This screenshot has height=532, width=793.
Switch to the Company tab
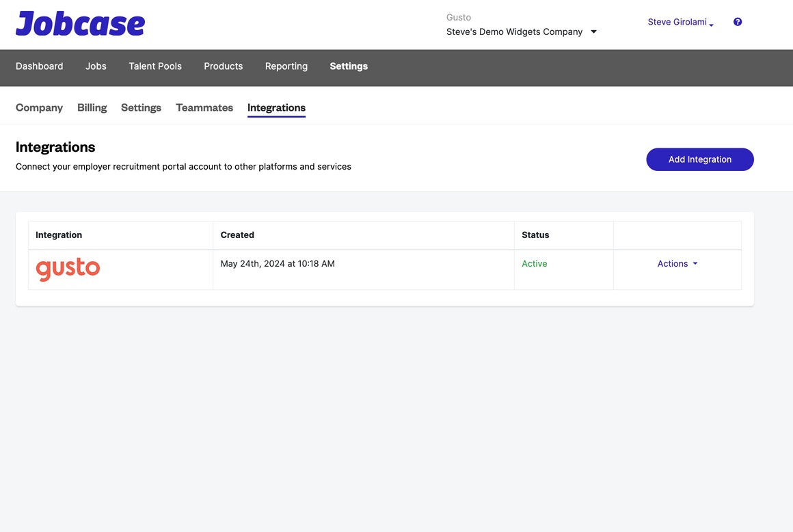(x=40, y=108)
